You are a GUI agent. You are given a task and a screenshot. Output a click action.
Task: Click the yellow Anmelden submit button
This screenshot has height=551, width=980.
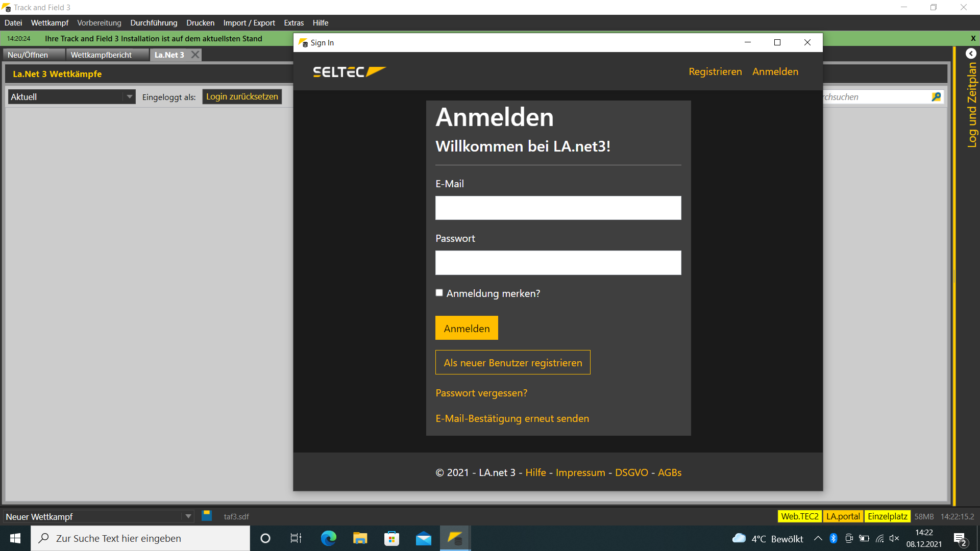(467, 328)
